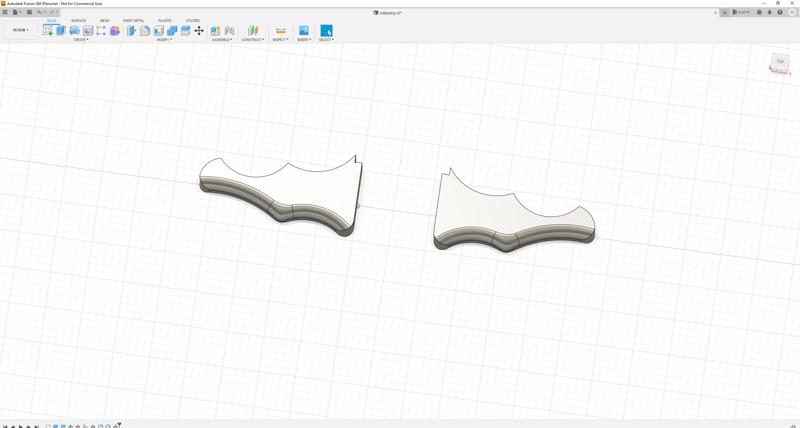
Task: Click the timeline play button
Action: click(x=21, y=425)
